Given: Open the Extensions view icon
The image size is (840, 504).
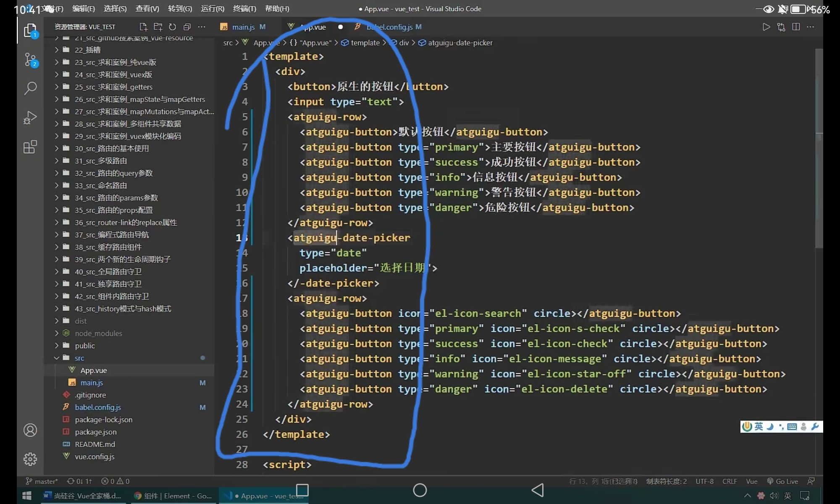Looking at the screenshot, I should (30, 147).
